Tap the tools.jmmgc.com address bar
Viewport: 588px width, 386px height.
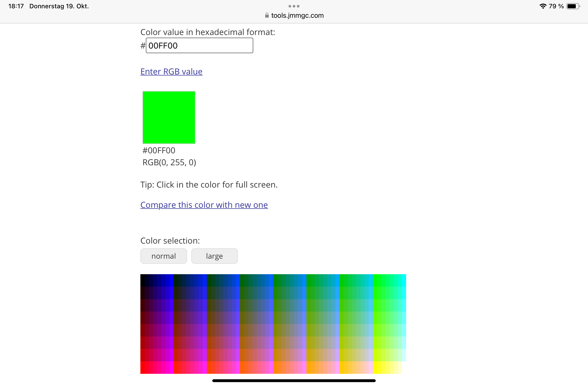point(294,15)
